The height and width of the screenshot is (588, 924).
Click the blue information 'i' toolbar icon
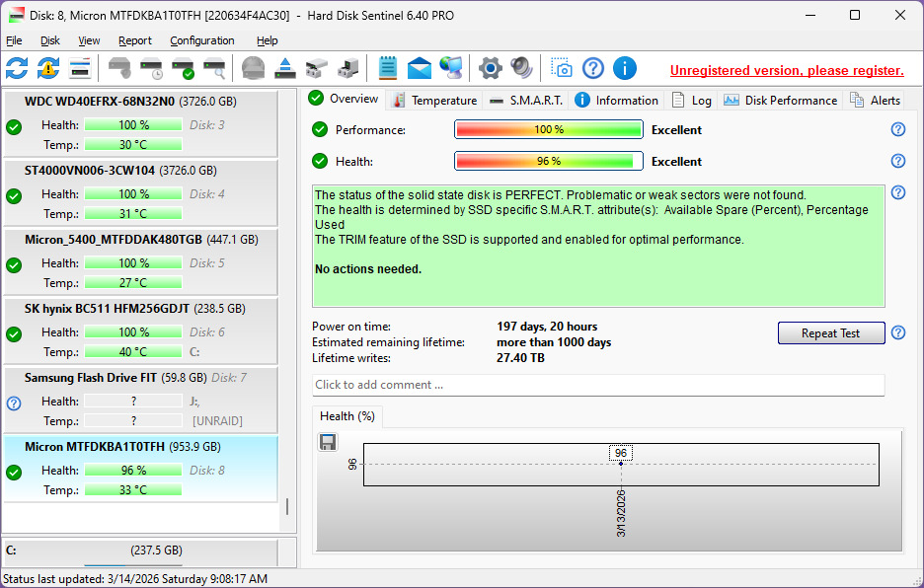tap(625, 68)
